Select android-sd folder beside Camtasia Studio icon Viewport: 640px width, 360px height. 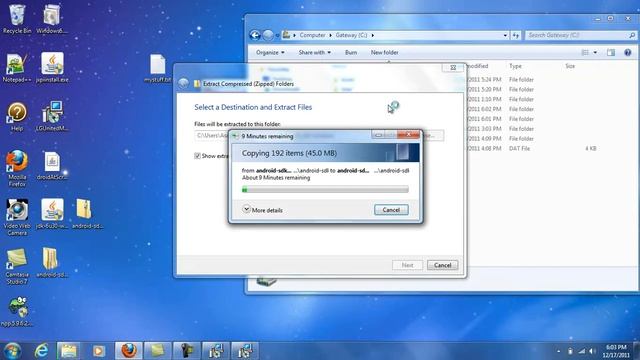pyautogui.click(x=52, y=263)
